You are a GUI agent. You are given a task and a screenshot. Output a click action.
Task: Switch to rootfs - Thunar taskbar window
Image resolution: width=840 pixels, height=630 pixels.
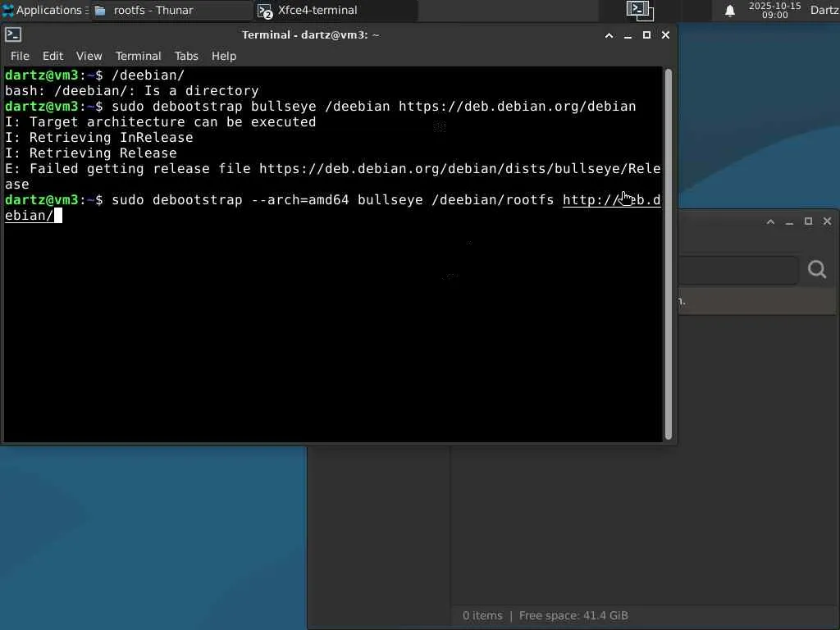pos(171,10)
